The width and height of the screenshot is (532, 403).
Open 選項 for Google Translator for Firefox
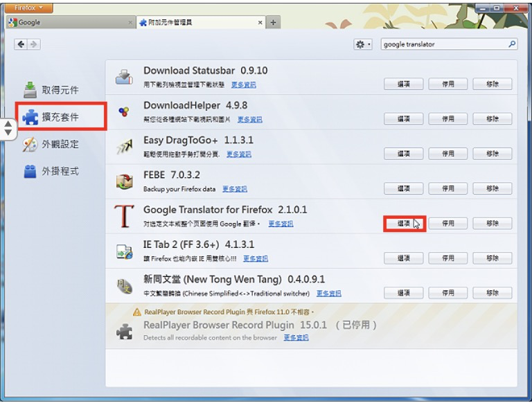coord(404,223)
